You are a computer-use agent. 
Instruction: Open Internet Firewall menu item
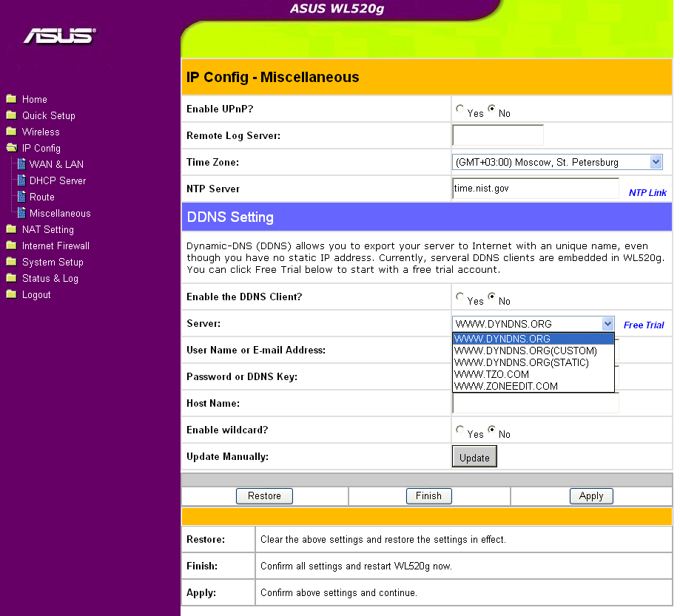56,246
